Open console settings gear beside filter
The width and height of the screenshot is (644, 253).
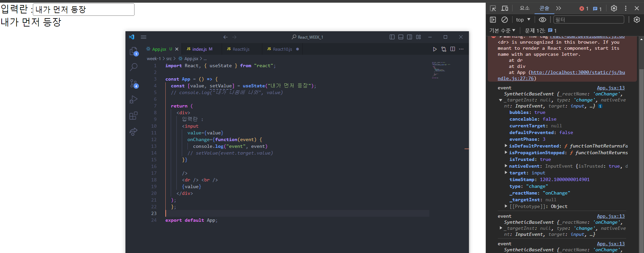(637, 20)
